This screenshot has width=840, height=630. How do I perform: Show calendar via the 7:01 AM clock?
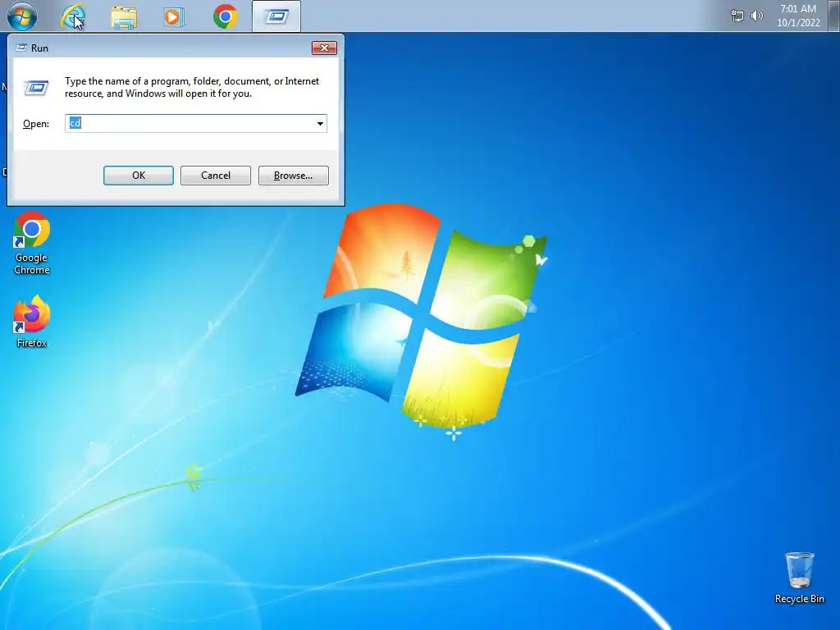pos(798,16)
